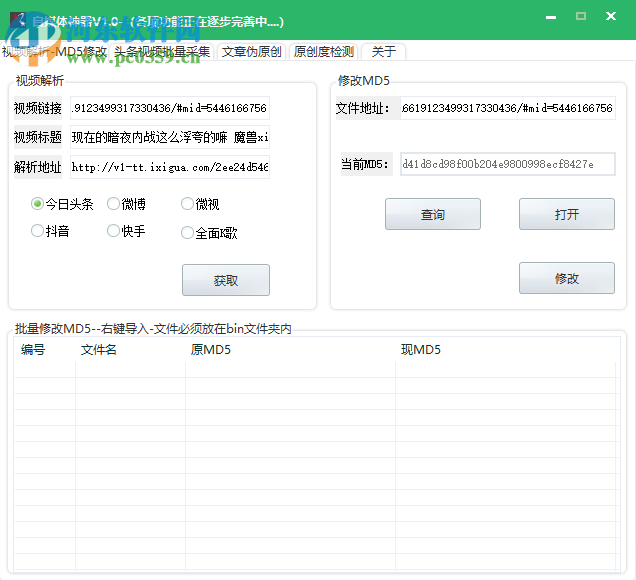The image size is (636, 580).
Task: Click the 现MD5 column header
Action: 506,350
